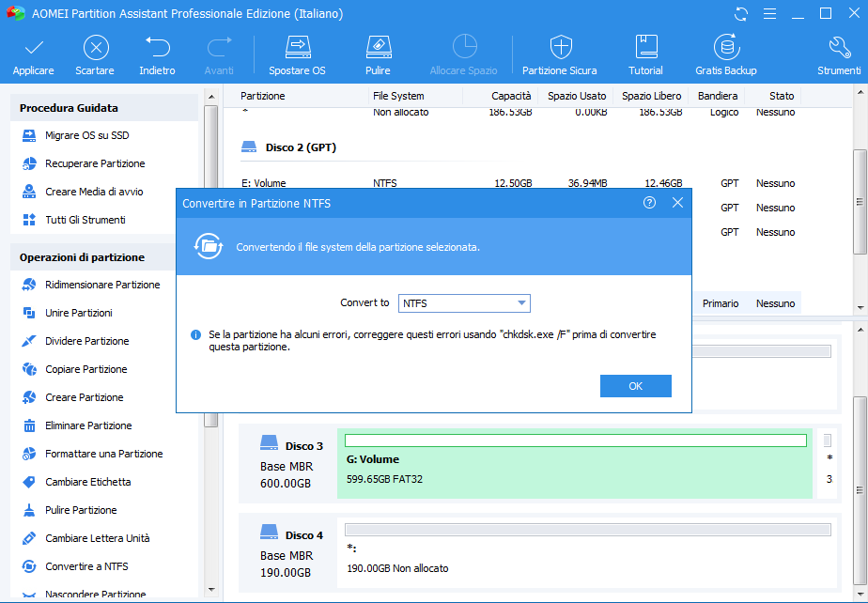Open the Convert to NTFS dropdown
868x603 pixels.
pyautogui.click(x=464, y=303)
